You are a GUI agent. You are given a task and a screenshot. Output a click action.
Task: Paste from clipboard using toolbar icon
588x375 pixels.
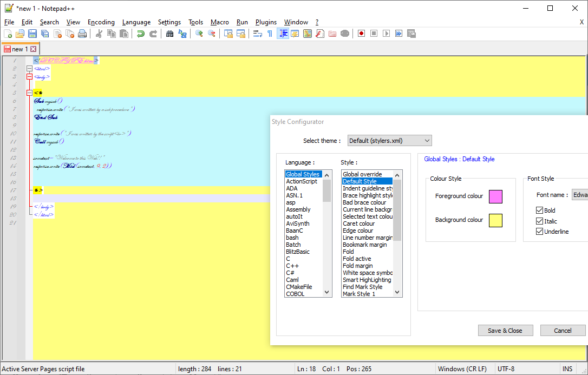(124, 34)
